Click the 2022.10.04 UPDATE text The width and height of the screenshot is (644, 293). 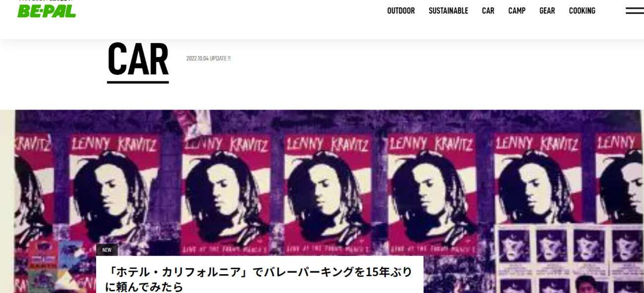208,59
